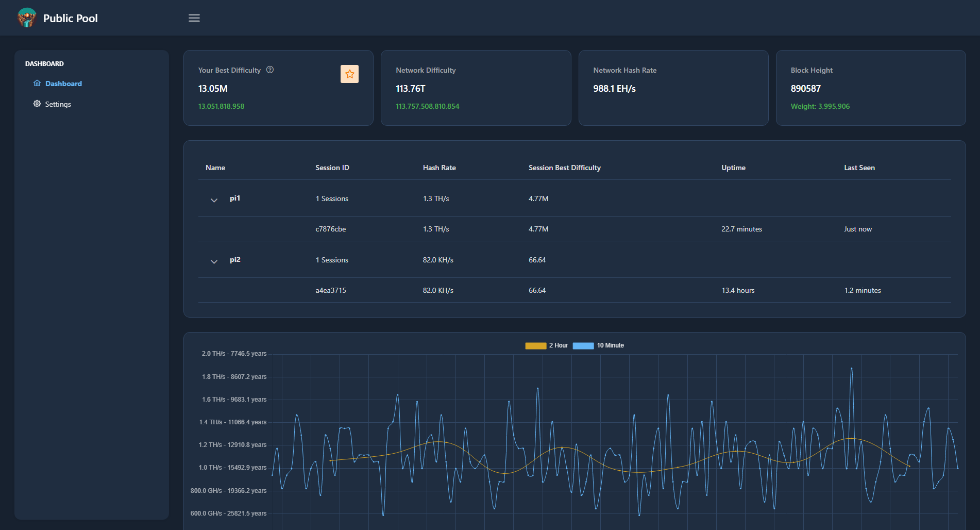Screen dimensions: 980x530
Task: Toggle the hamburger sidebar menu
Action: coord(194,18)
